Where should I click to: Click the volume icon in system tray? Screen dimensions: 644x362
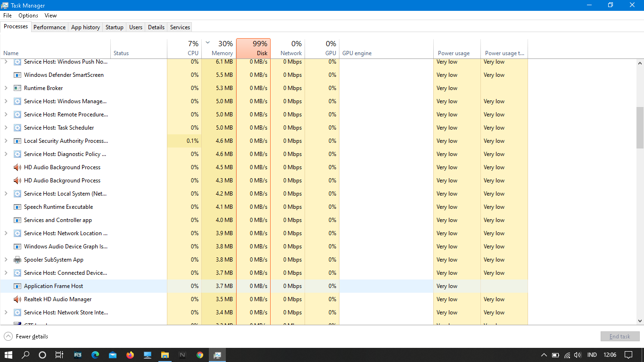click(x=578, y=355)
